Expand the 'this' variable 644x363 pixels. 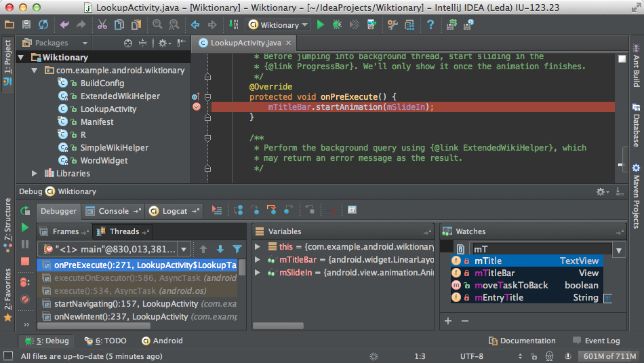(x=257, y=247)
